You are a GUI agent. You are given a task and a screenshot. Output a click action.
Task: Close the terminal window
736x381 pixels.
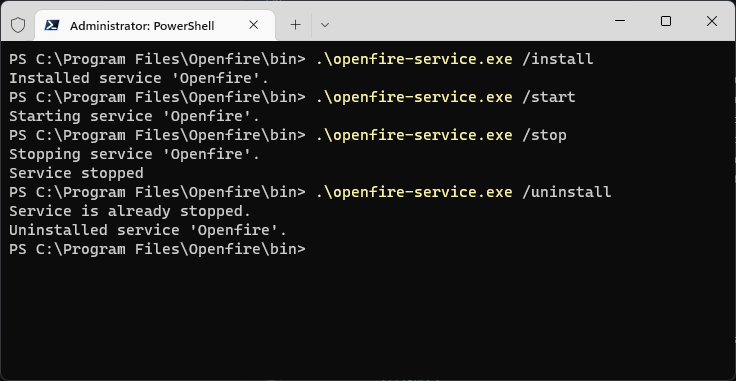712,21
